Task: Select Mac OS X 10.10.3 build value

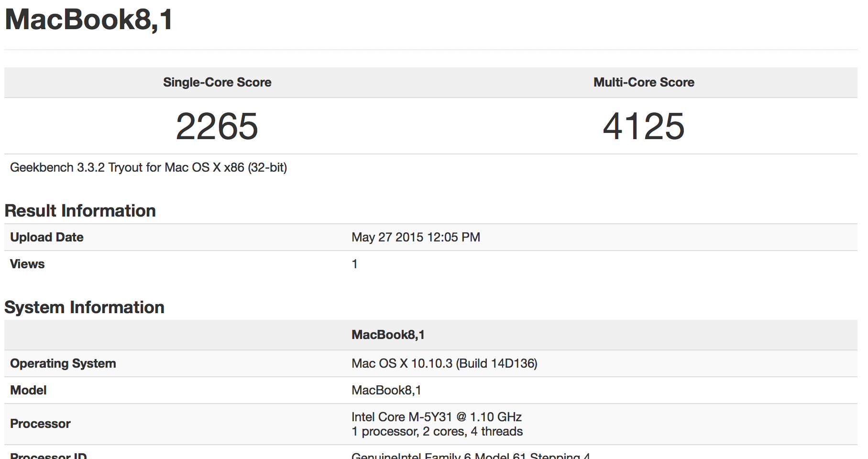Action: click(444, 363)
